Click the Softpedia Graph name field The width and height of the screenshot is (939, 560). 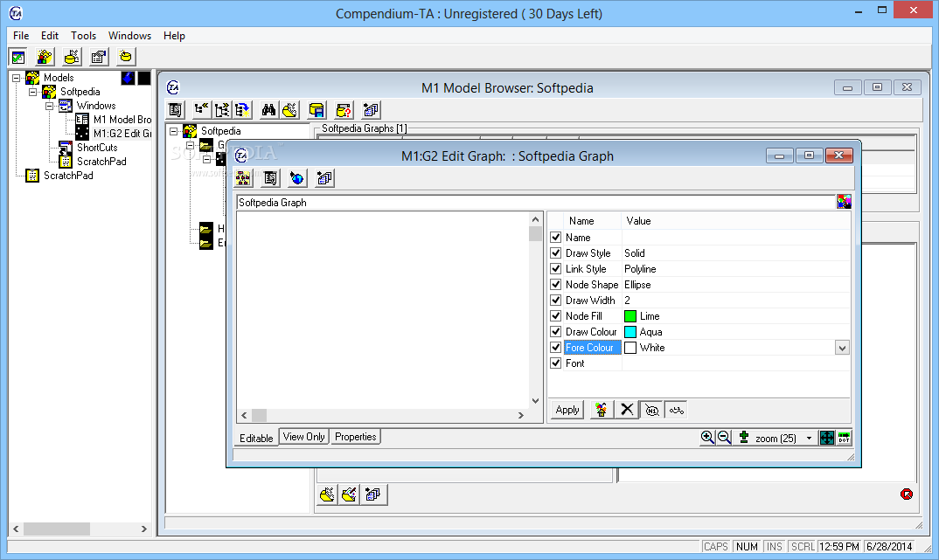[535, 202]
